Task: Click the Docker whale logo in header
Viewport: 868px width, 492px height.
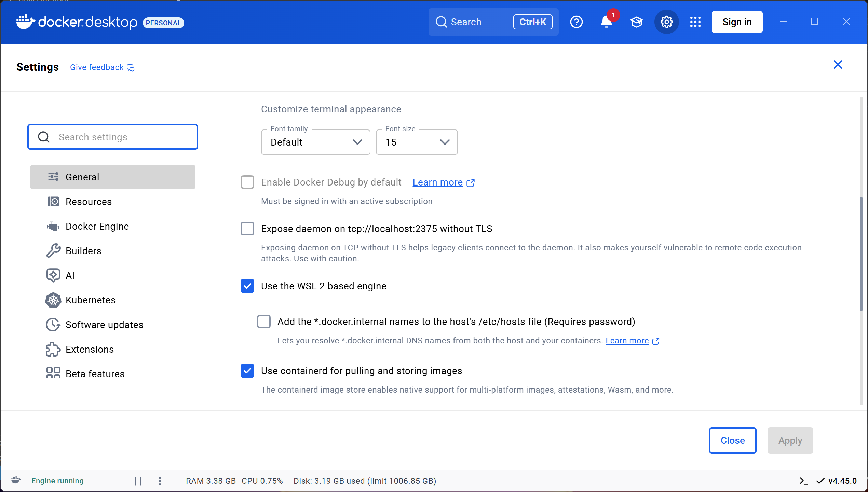Action: (x=26, y=22)
